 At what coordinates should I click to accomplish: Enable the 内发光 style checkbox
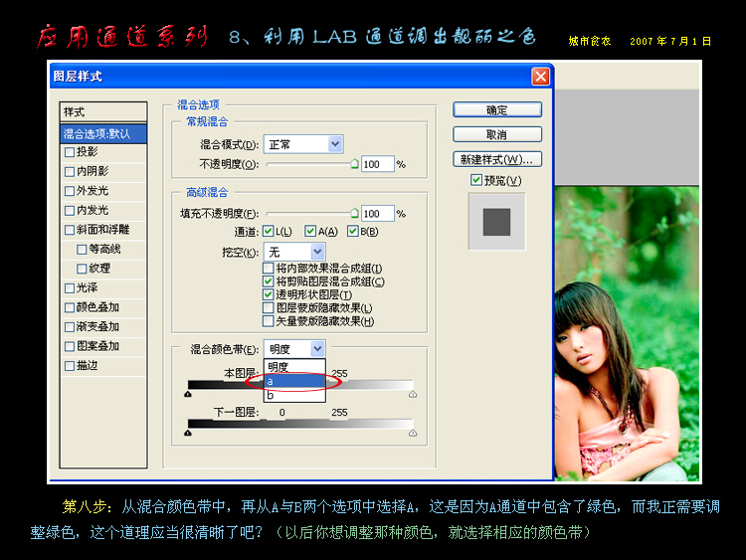[70, 210]
